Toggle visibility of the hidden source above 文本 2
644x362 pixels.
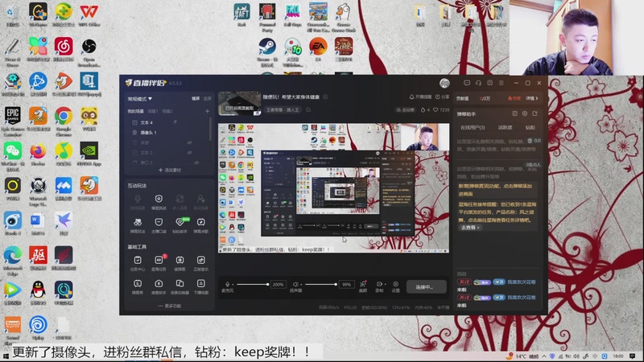coord(190,143)
